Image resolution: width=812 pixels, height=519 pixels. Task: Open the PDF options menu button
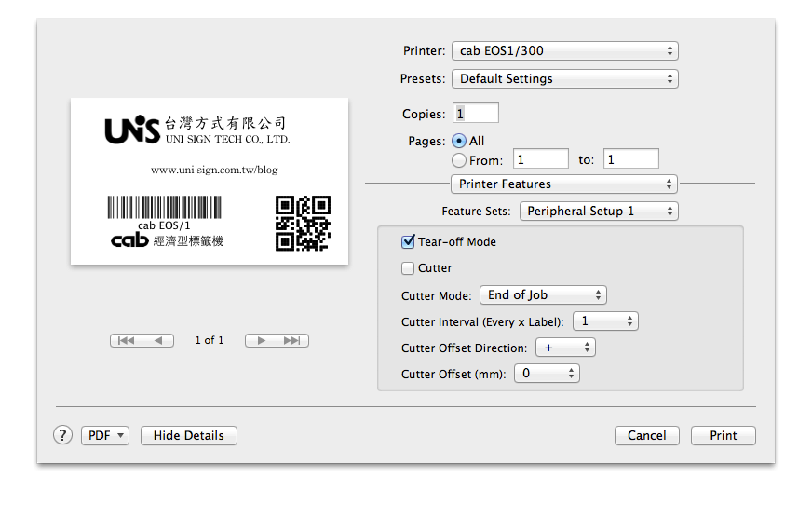[105, 436]
